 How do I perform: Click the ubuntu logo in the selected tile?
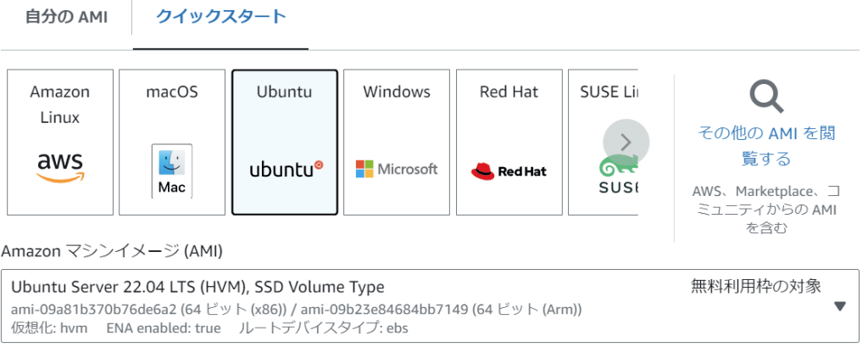[286, 169]
